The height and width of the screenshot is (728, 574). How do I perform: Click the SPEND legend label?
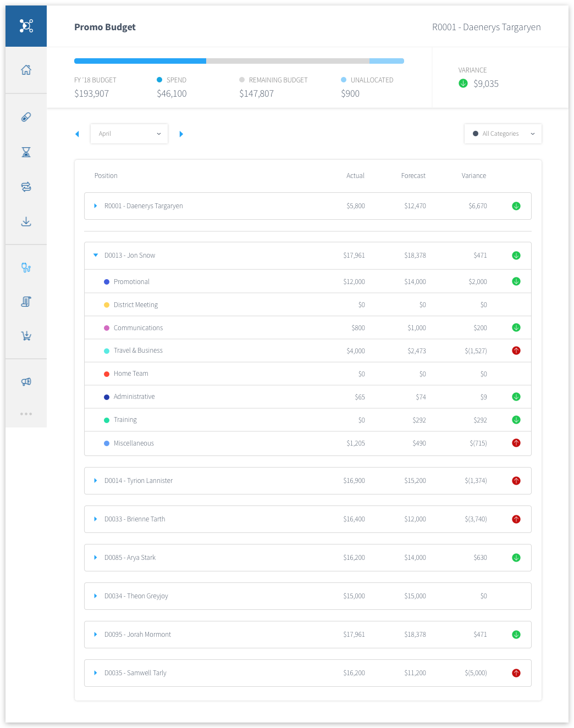pyautogui.click(x=176, y=80)
